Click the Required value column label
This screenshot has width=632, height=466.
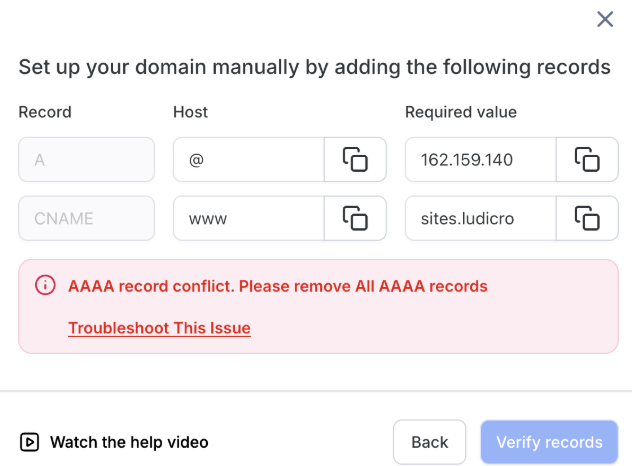461,112
